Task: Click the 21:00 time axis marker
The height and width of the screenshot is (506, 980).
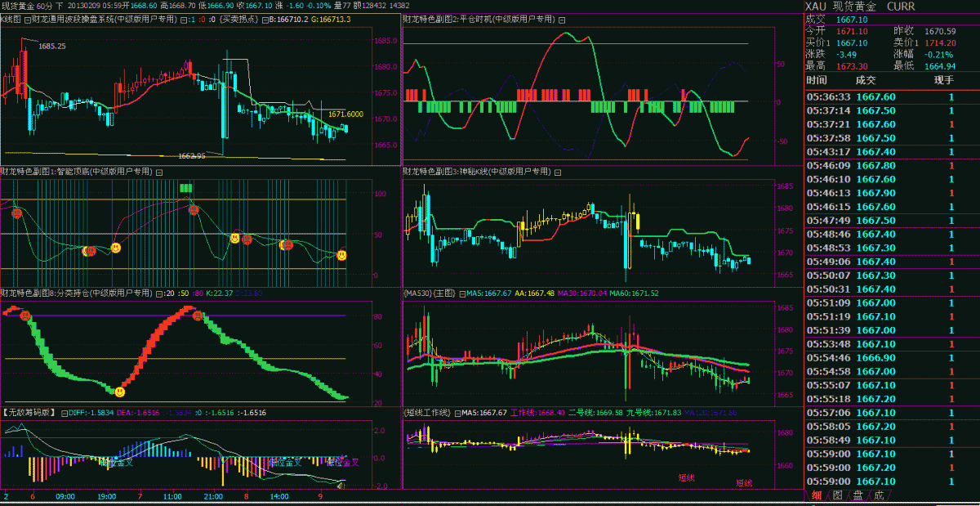Action: [213, 495]
